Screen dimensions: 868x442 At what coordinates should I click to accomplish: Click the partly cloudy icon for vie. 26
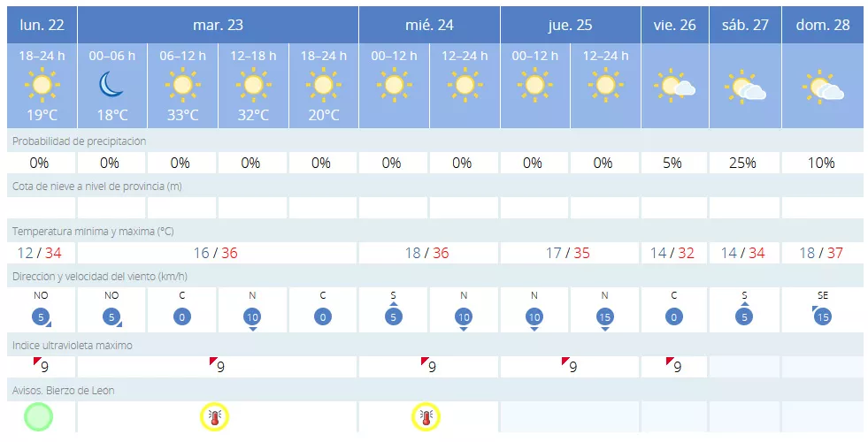pos(674,87)
